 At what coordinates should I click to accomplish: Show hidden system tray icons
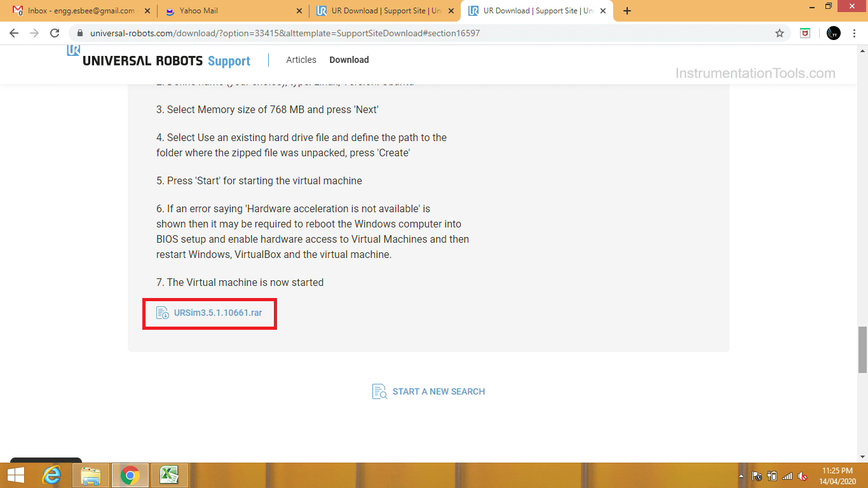click(741, 476)
